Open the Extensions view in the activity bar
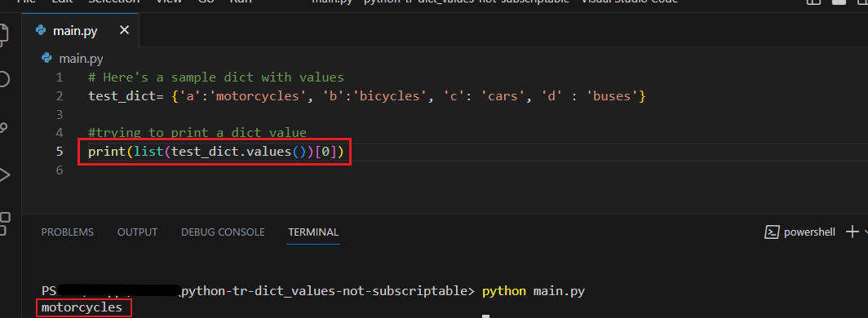 click(x=4, y=223)
